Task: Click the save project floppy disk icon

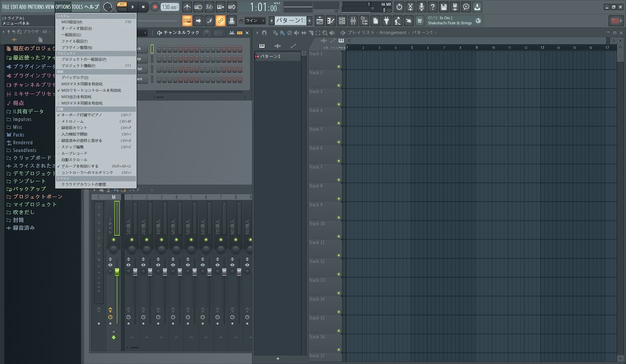Action: 444,7
